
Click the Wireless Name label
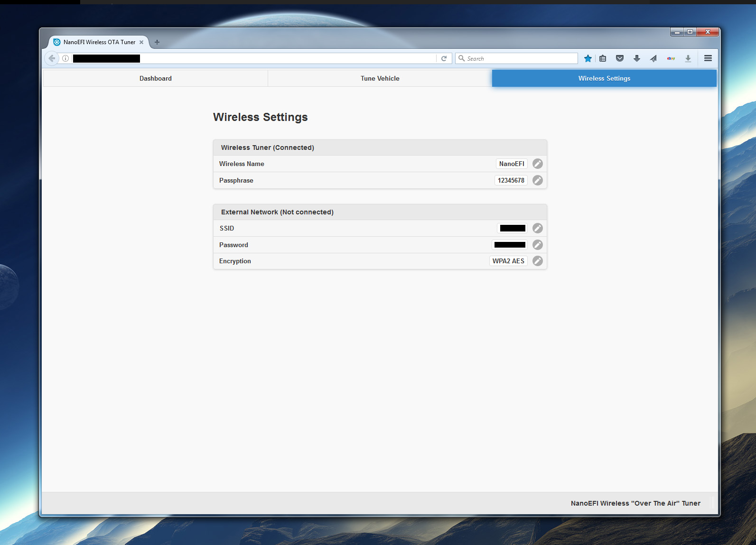(242, 164)
